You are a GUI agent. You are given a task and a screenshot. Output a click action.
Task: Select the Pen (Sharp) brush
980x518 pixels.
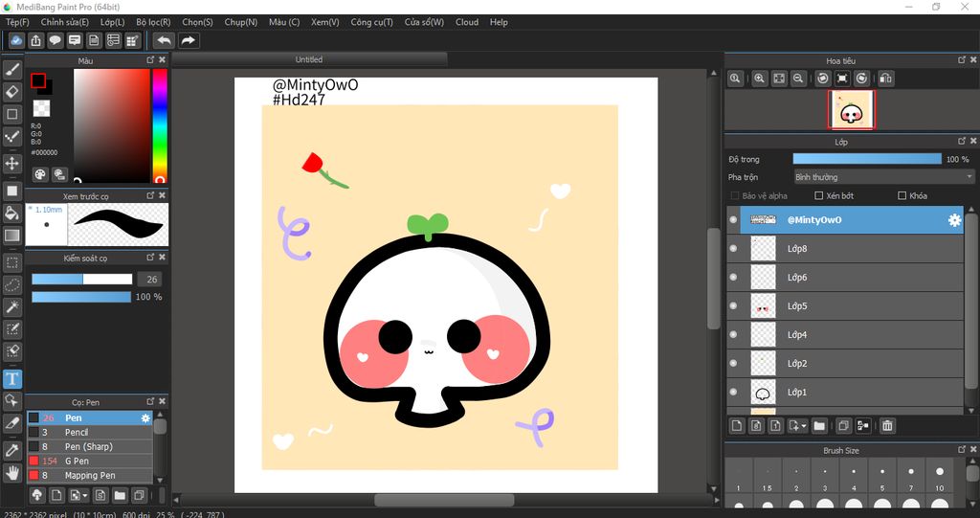point(89,447)
